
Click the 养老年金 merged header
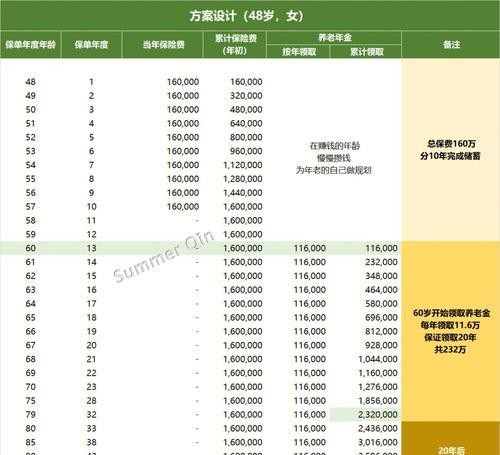click(x=334, y=38)
